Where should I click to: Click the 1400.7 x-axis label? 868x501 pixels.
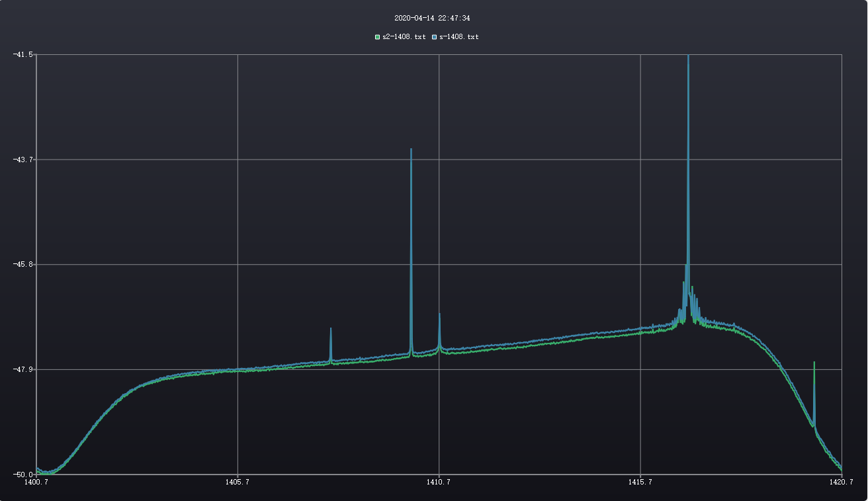(x=36, y=482)
